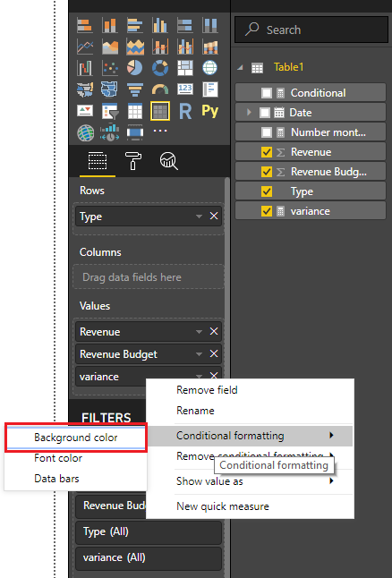
Task: Expand Conditional formatting submenu arrow
Action: pyautogui.click(x=331, y=436)
